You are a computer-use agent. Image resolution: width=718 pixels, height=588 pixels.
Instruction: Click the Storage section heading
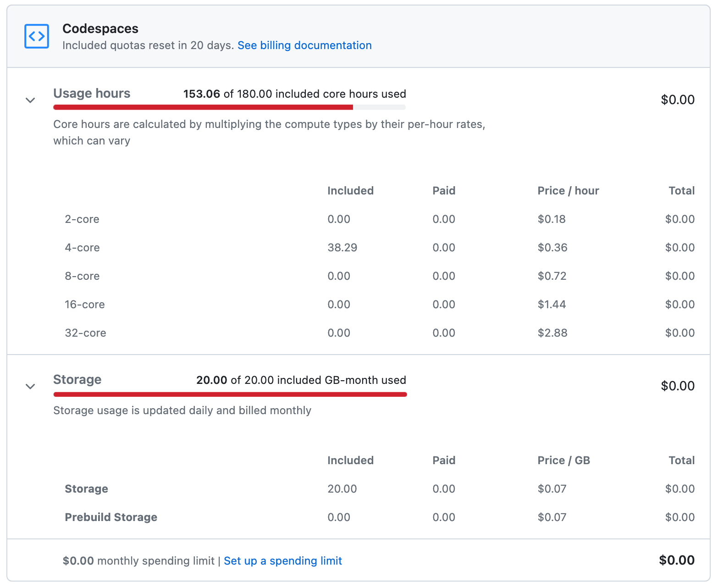[x=77, y=380]
